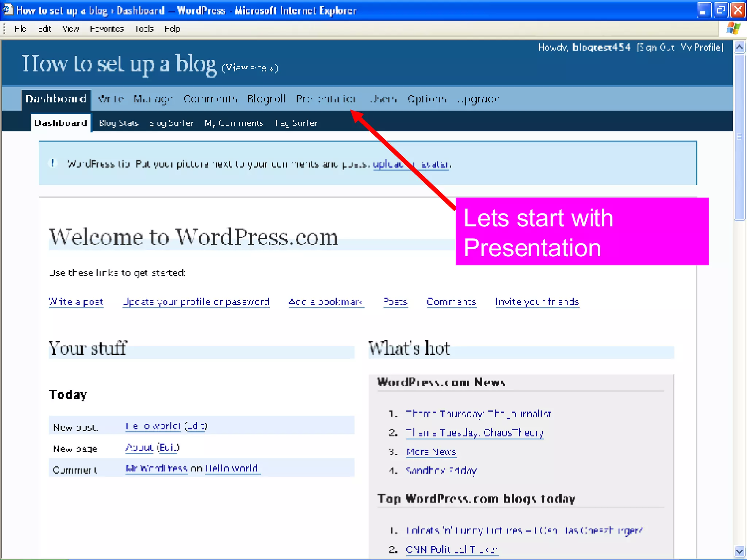Open the Options tab
The width and height of the screenshot is (747, 560).
coord(427,99)
